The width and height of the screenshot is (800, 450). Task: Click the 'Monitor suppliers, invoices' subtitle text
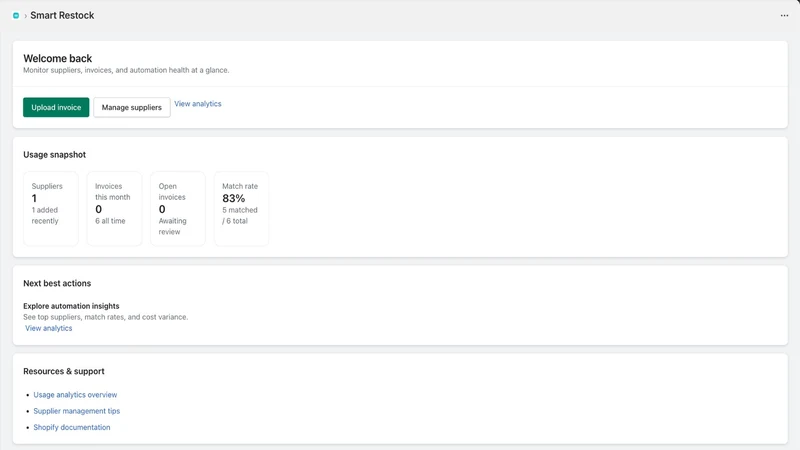(126, 70)
